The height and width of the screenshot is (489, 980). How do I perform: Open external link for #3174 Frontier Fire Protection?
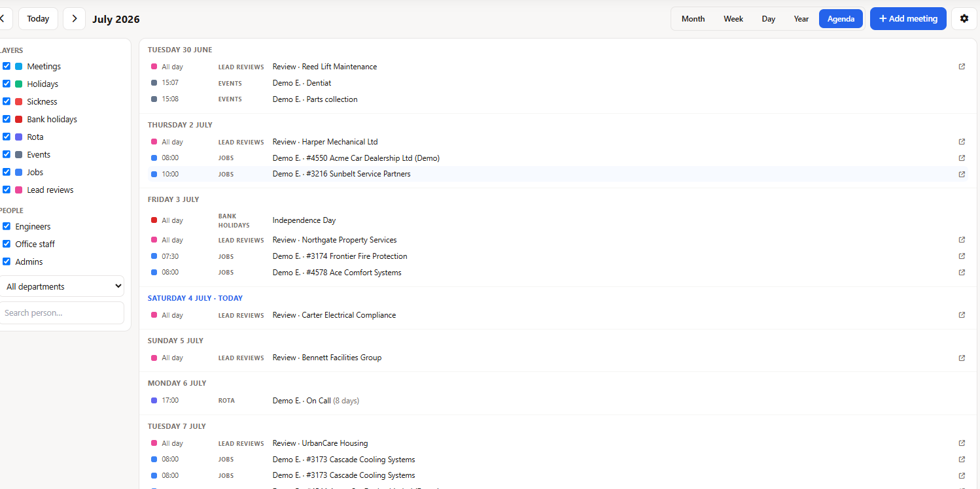[962, 256]
